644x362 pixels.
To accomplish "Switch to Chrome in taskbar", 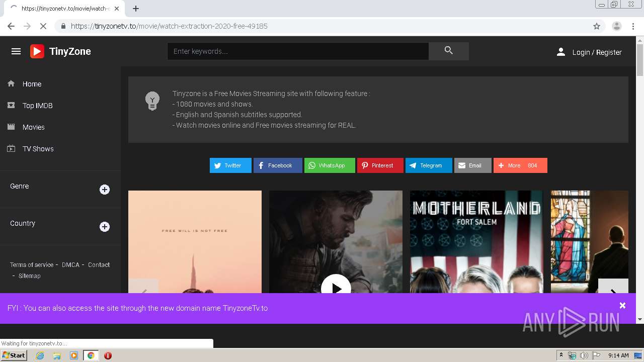I will (91, 355).
